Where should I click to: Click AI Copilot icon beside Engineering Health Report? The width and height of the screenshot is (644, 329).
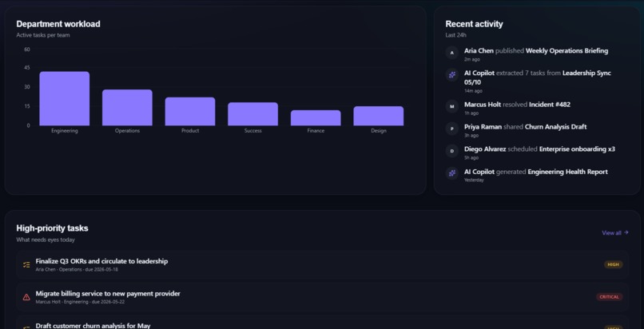click(451, 173)
